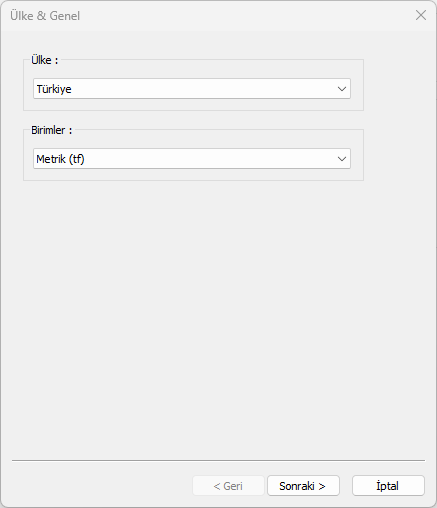Click the Birimler group label

pos(52,130)
